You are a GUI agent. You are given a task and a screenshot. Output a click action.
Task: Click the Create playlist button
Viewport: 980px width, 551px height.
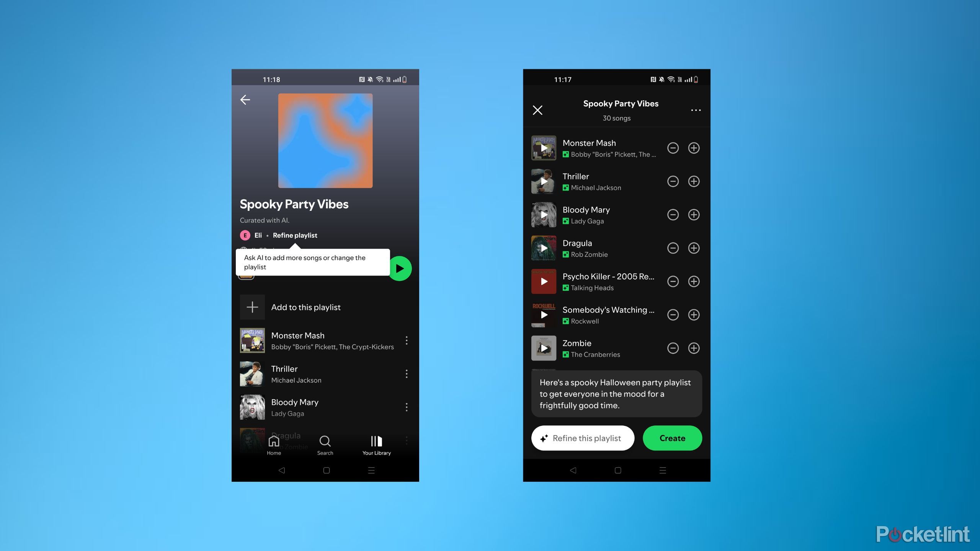point(672,438)
